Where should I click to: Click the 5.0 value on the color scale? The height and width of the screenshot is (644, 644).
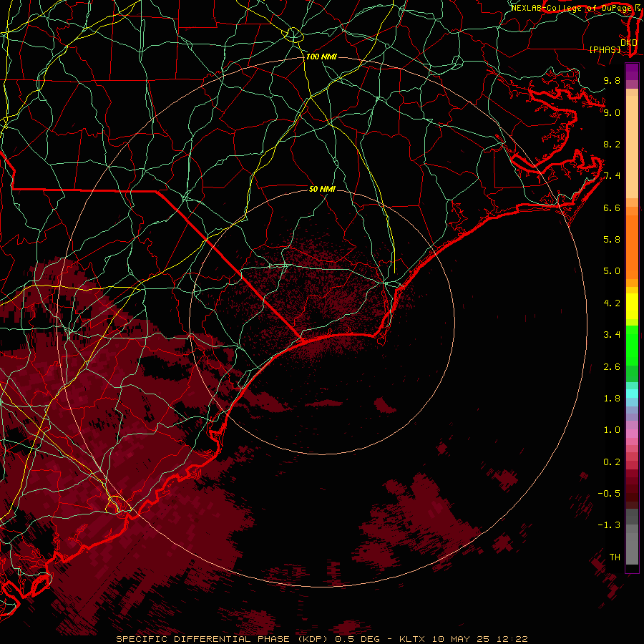pyautogui.click(x=612, y=271)
